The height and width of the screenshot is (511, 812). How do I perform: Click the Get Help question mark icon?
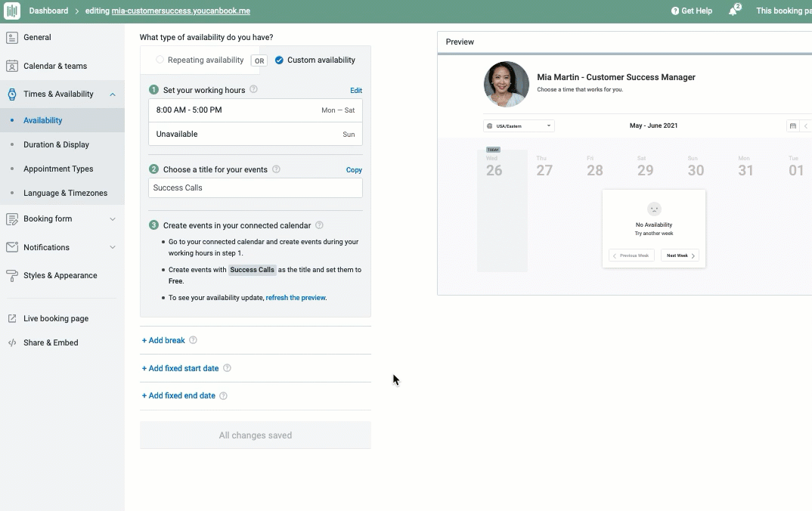674,11
